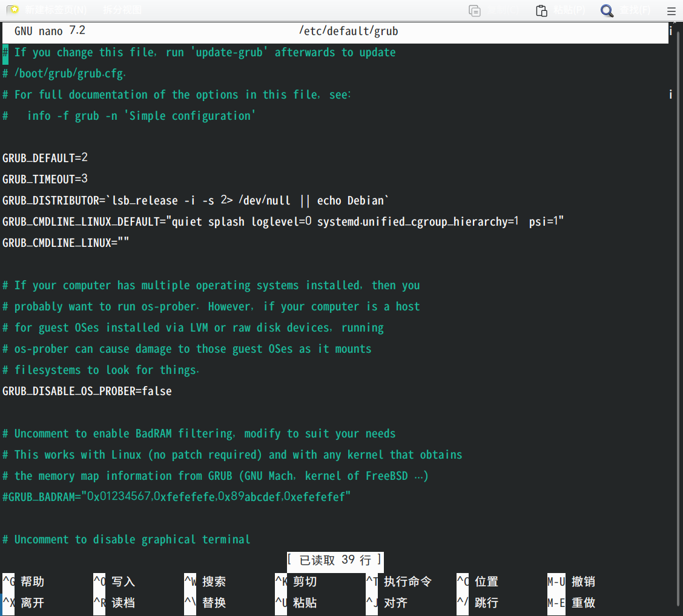The image size is (683, 616).
Task: Click the ^R 读档 read-file shortcut
Action: coord(114,603)
